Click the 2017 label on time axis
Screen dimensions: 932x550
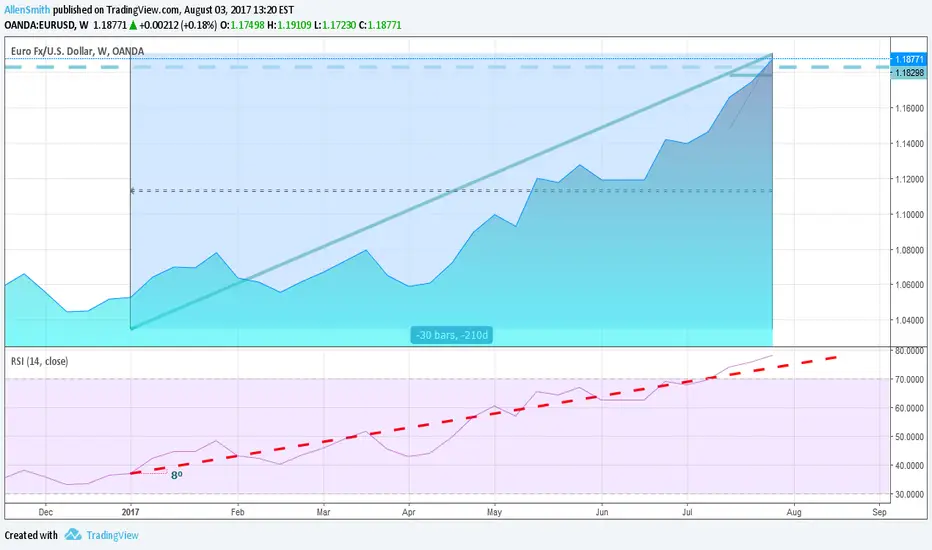130,511
